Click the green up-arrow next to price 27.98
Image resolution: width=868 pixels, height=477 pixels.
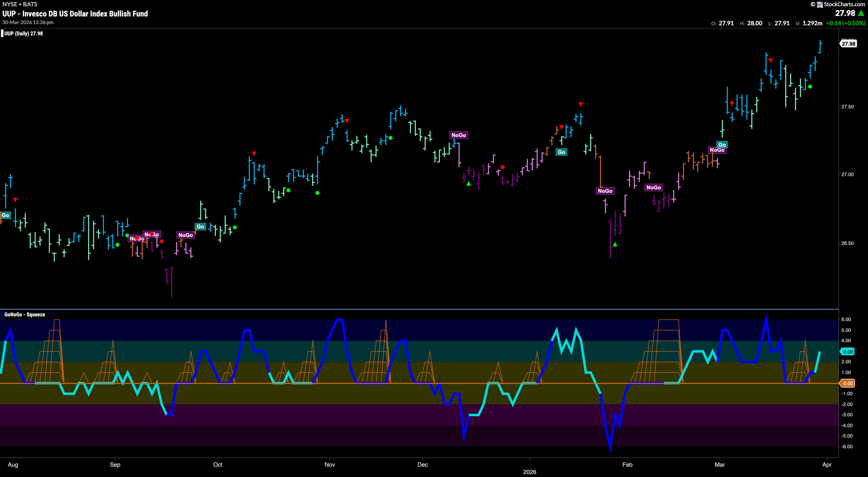861,13
